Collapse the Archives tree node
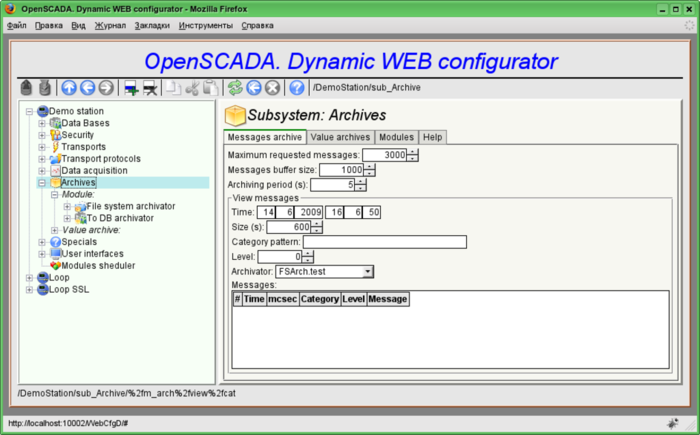The height and width of the screenshot is (435, 700). tap(42, 183)
